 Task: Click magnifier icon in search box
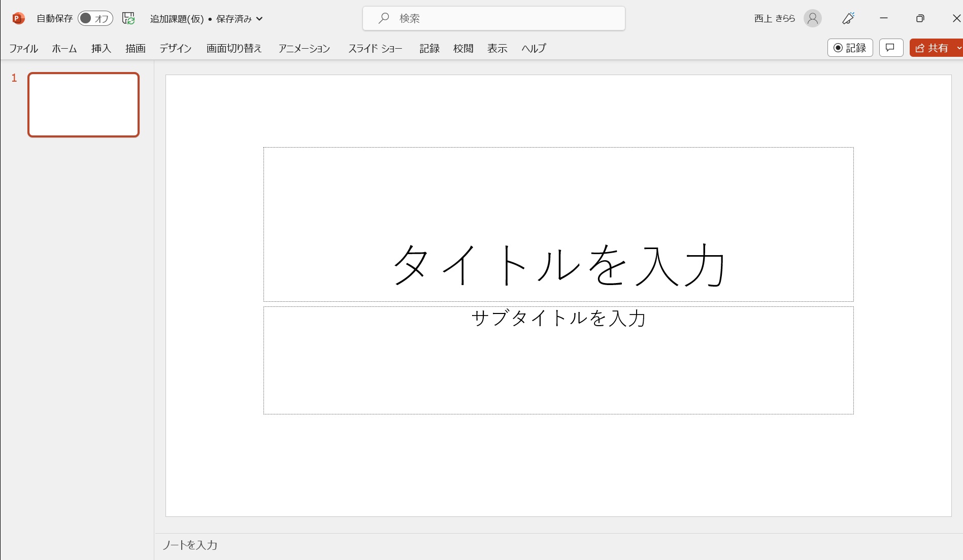384,19
